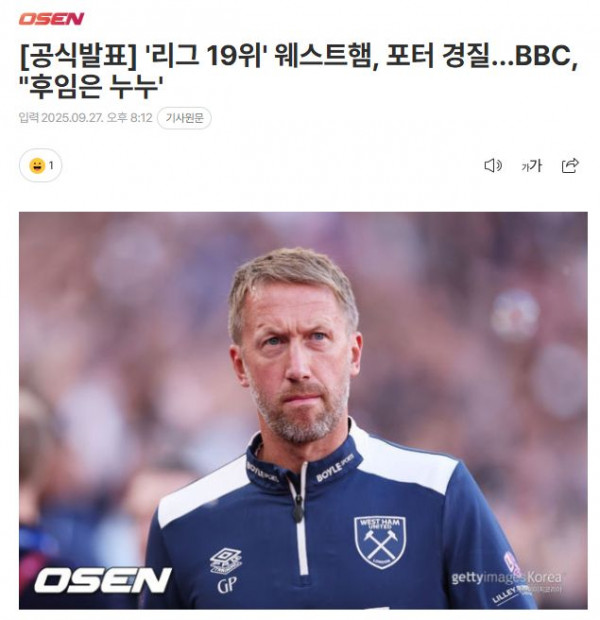The width and height of the screenshot is (600, 620).
Task: React with the smiley emoji button
Action: coord(37,165)
